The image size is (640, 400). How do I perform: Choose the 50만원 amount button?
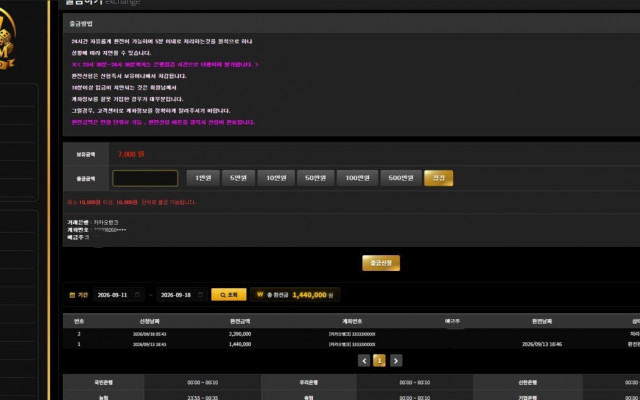point(316,178)
